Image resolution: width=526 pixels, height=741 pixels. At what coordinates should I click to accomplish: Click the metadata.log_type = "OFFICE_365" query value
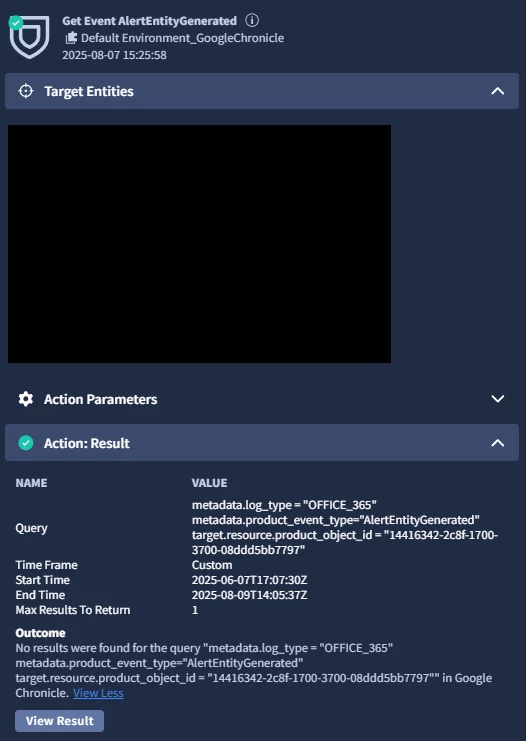[284, 505]
